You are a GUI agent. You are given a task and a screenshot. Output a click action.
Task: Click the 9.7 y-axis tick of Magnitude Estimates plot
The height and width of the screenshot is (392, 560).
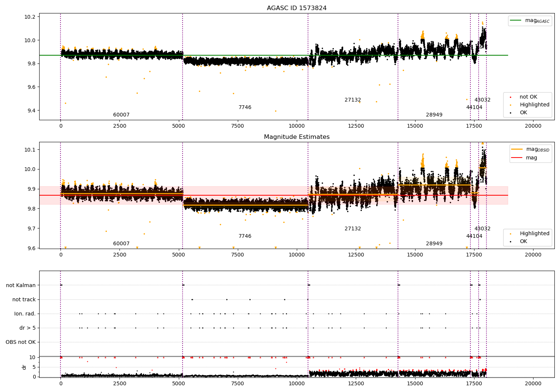[31, 228]
